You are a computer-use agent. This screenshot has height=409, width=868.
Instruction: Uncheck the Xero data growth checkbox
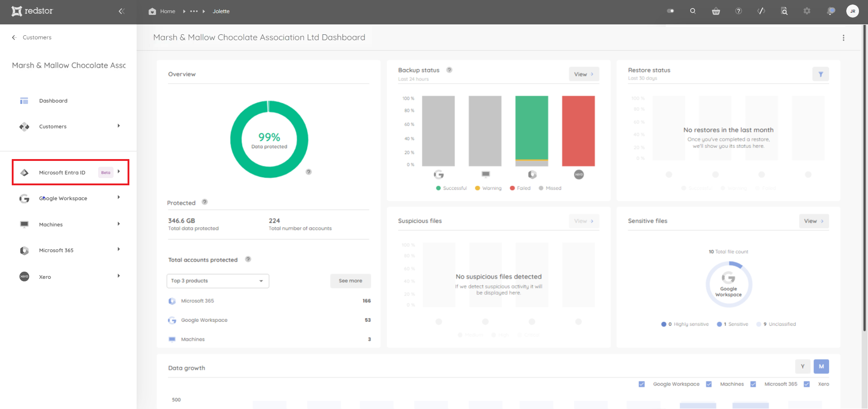[x=806, y=384]
